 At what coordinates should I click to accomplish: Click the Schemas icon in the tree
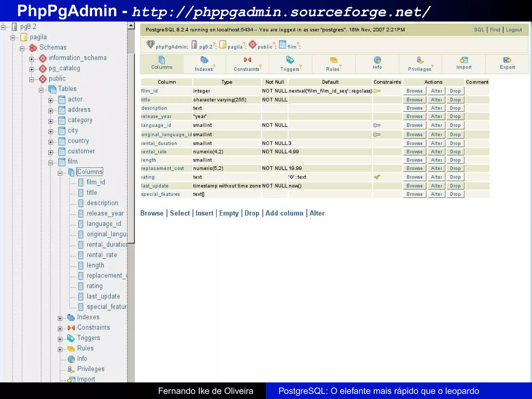click(33, 48)
